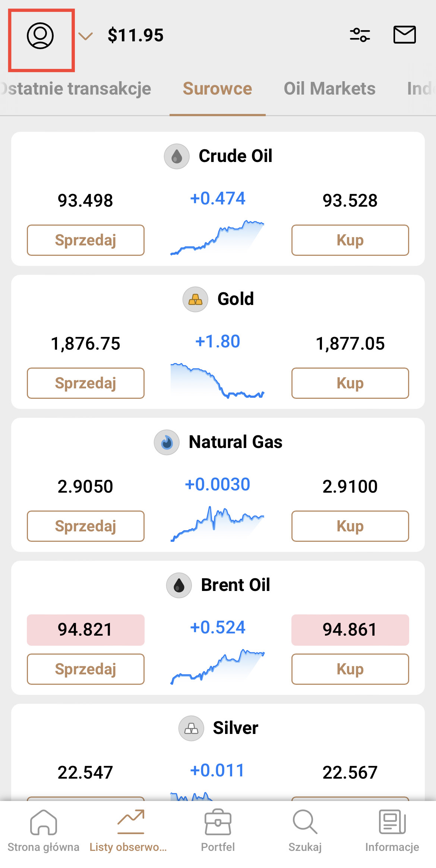The width and height of the screenshot is (436, 868).
Task: Select the Oil Markets tab
Action: point(329,89)
